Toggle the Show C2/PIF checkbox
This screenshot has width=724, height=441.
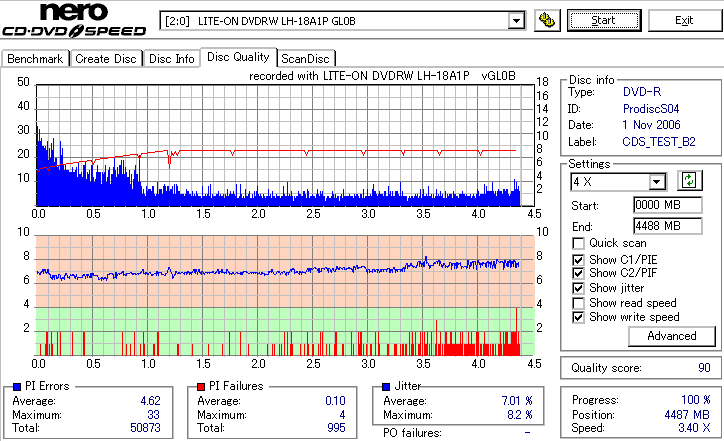click(x=578, y=273)
